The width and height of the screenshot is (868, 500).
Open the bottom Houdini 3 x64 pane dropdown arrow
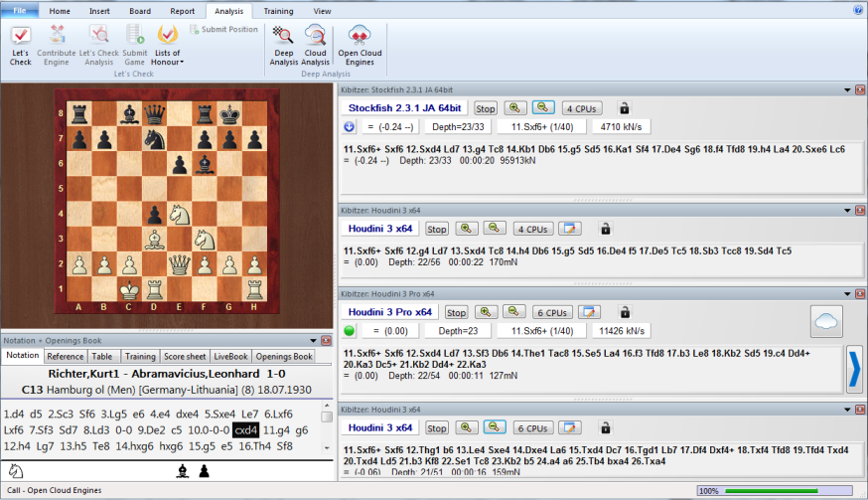click(x=847, y=410)
